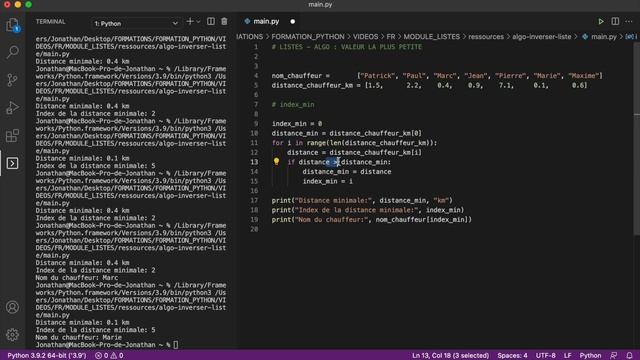Click 'index_min = 0' on line 9

pos(297,124)
